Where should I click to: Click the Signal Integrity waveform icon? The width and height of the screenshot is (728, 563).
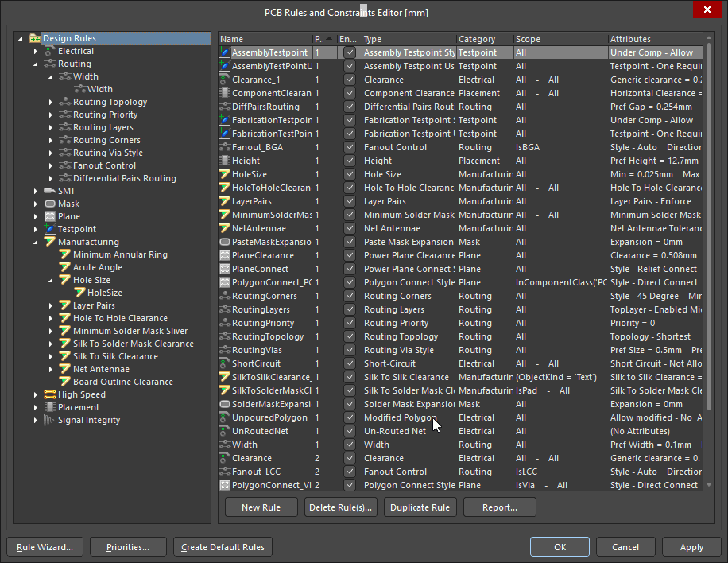tap(50, 420)
